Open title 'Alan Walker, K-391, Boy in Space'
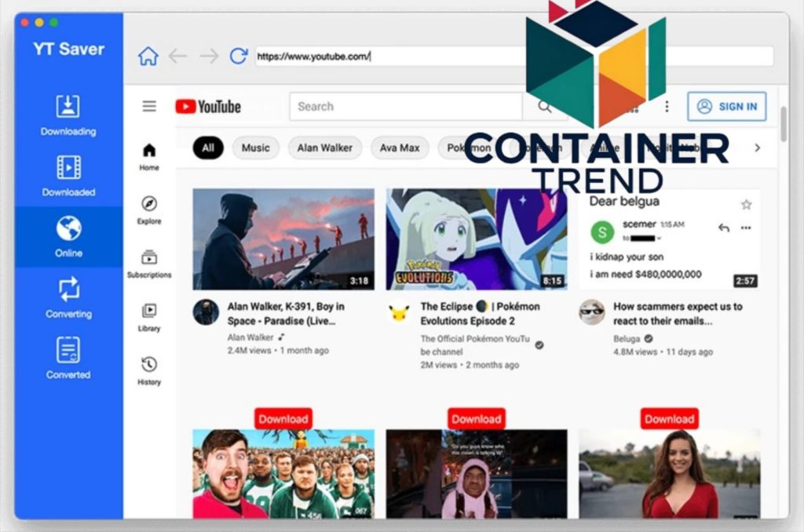Screen dimensions: 804x532 (x=286, y=314)
